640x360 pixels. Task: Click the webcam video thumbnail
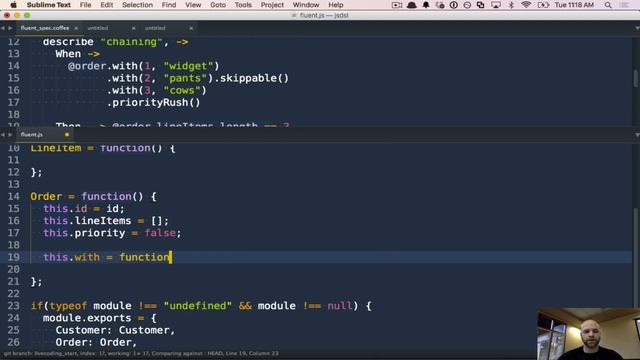(x=589, y=334)
